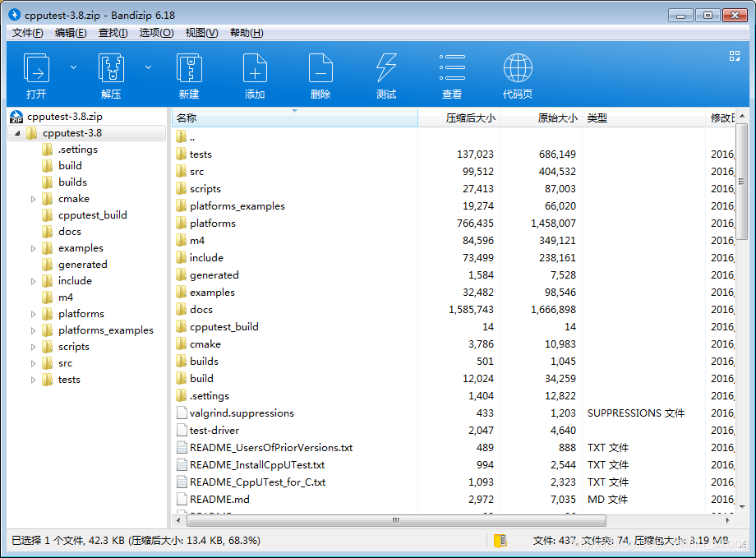Select the cpputest_build folder in tree
This screenshot has width=756, height=558.
coord(85,215)
